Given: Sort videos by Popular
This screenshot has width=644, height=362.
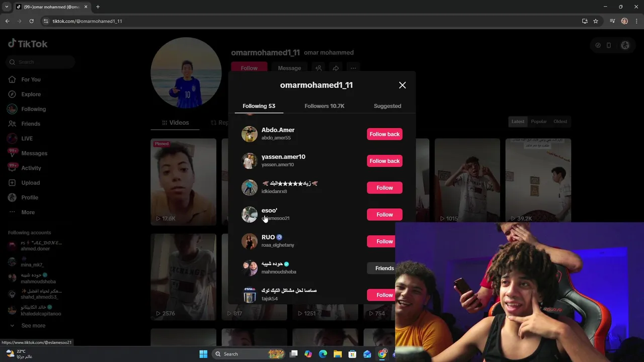Looking at the screenshot, I should (538, 122).
